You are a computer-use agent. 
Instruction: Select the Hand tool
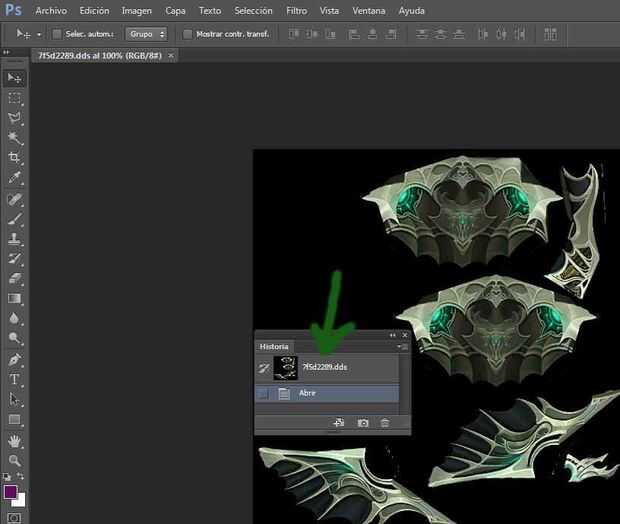point(14,441)
